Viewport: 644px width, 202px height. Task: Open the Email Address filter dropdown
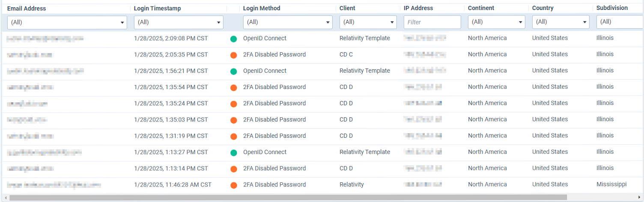point(67,22)
